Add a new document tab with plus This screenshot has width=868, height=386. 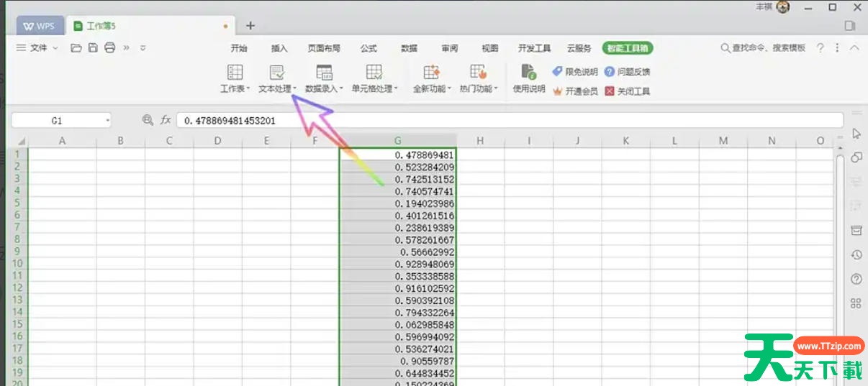tap(250, 26)
